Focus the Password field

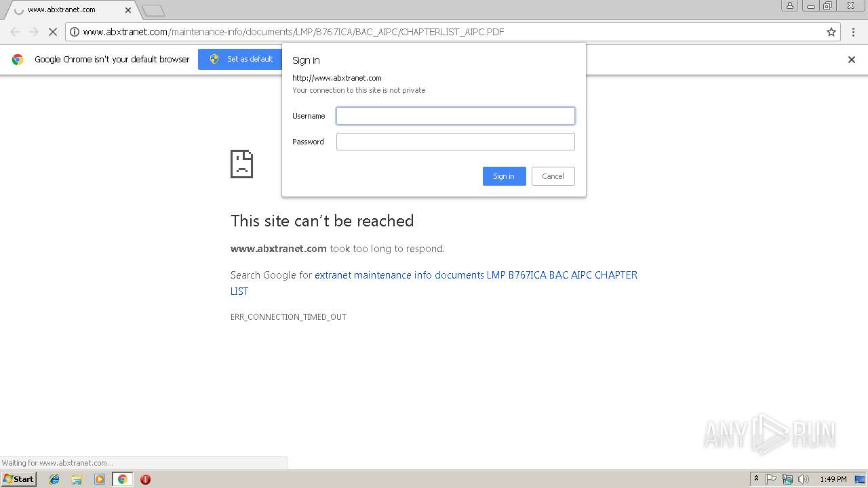click(456, 142)
